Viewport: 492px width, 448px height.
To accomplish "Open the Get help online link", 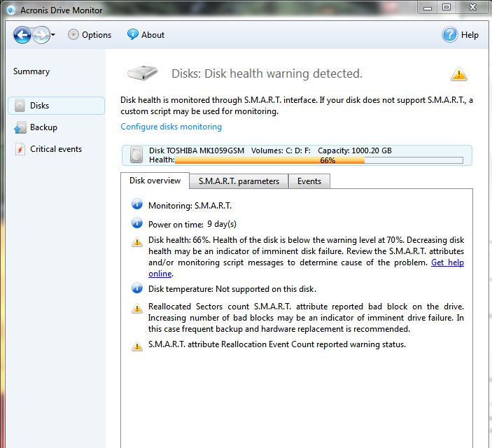I will (x=447, y=262).
